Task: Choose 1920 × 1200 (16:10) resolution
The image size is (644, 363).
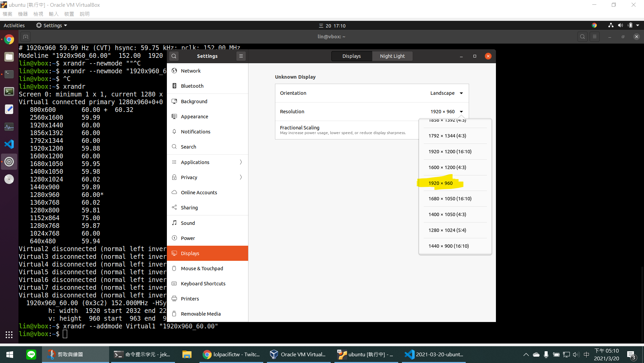Action: click(x=455, y=152)
